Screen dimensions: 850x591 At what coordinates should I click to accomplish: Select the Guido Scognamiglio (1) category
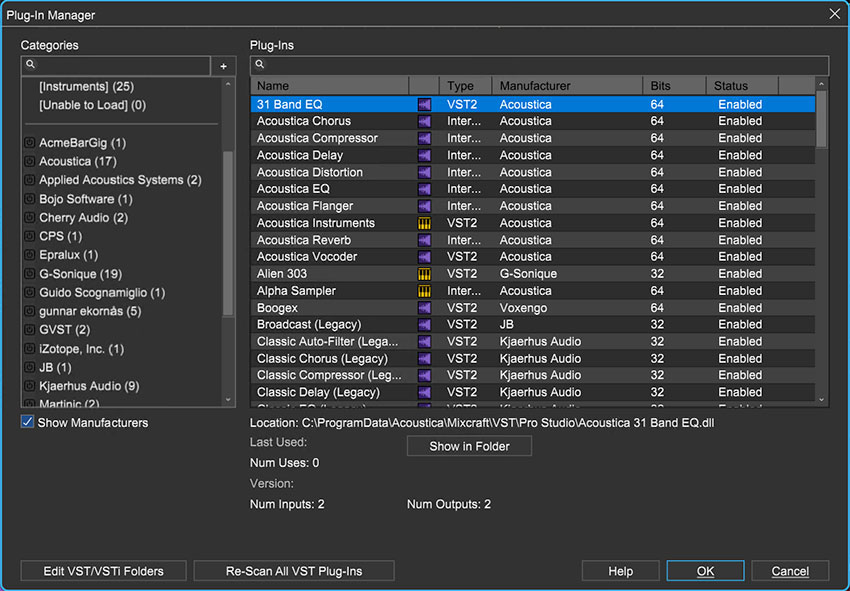coord(102,293)
